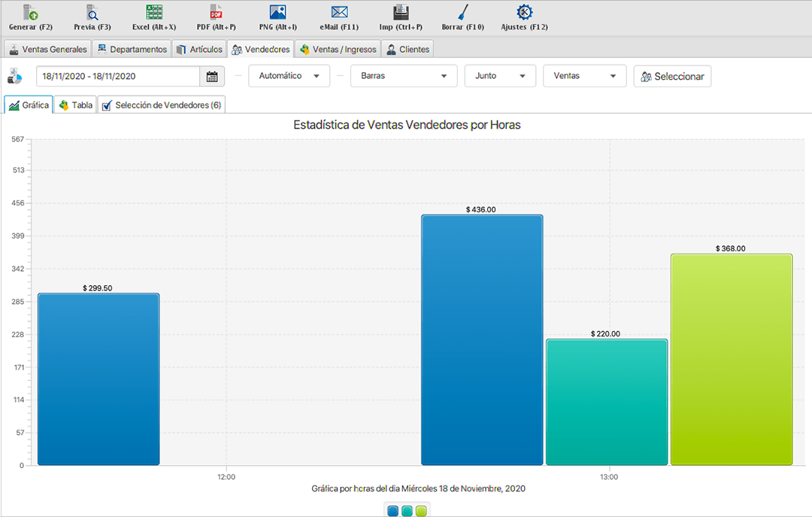This screenshot has height=517, width=812.
Task: Switch to the Departamentos tab
Action: 132,50
